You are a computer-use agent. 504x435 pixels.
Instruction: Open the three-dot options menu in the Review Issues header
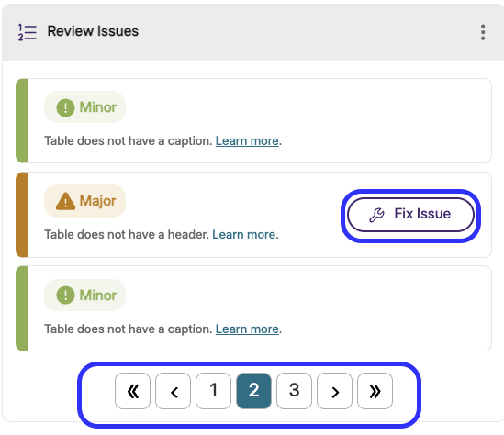pos(483,32)
